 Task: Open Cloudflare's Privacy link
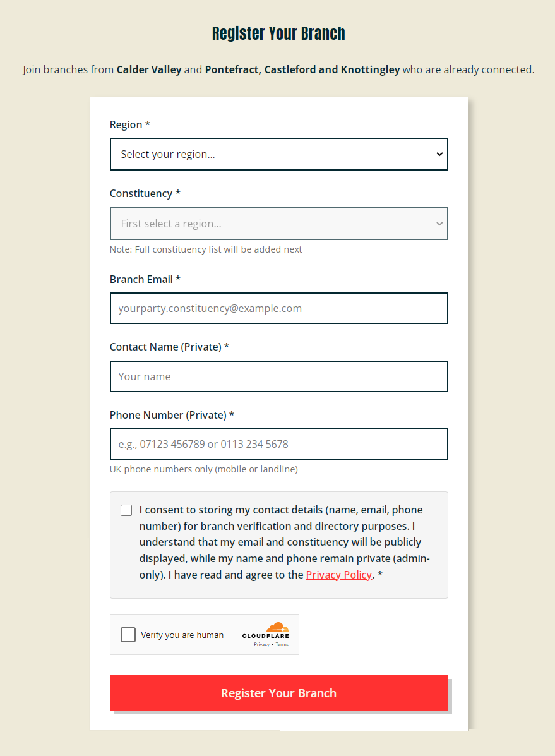click(261, 645)
